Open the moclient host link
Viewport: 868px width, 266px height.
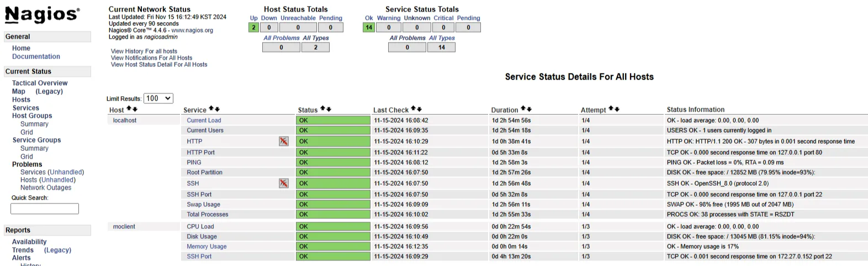[124, 226]
